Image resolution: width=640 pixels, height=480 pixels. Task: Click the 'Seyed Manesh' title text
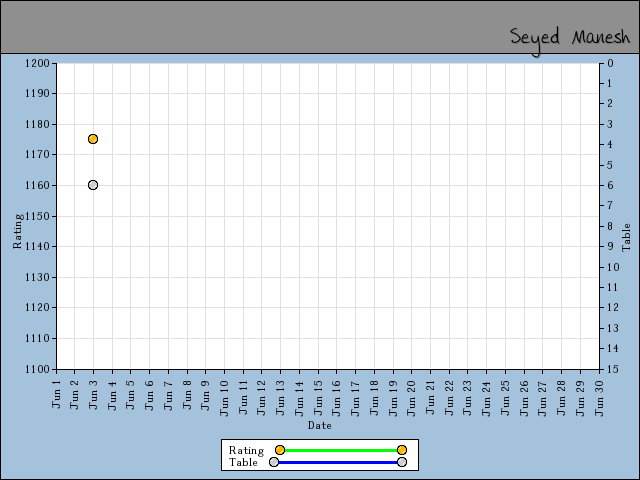coord(570,40)
